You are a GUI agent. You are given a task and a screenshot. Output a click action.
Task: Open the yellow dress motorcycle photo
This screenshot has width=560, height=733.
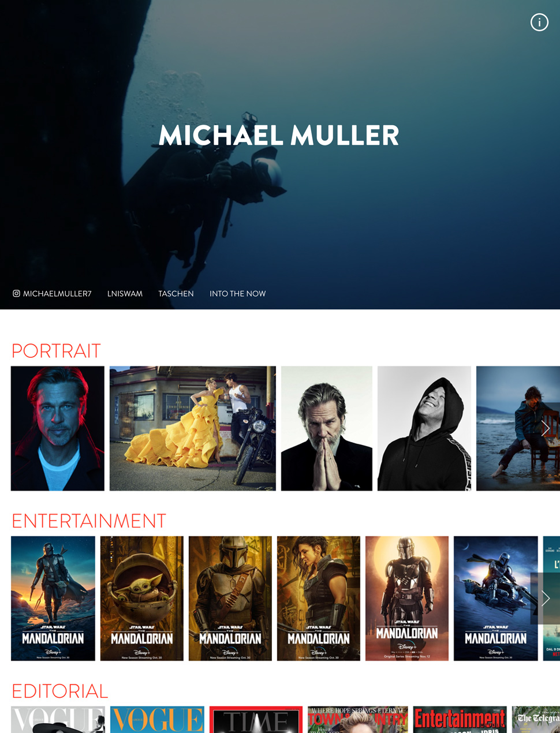(193, 428)
